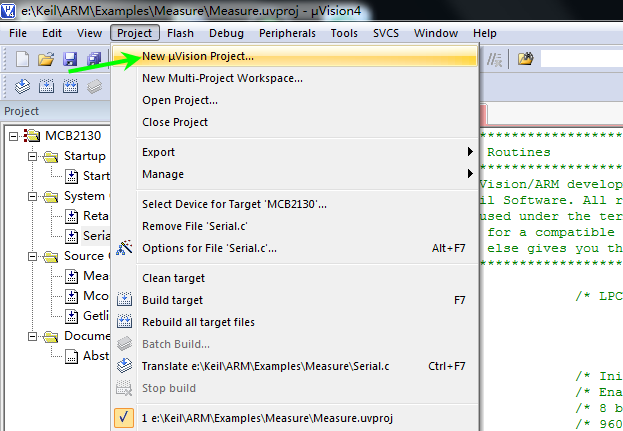Open the Debug menu

pyautogui.click(x=226, y=33)
